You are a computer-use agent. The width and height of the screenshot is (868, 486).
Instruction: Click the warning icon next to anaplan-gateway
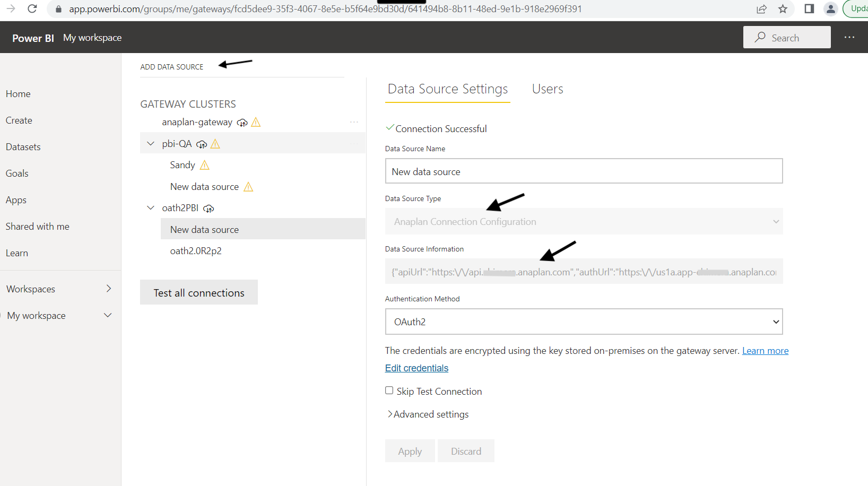click(256, 122)
